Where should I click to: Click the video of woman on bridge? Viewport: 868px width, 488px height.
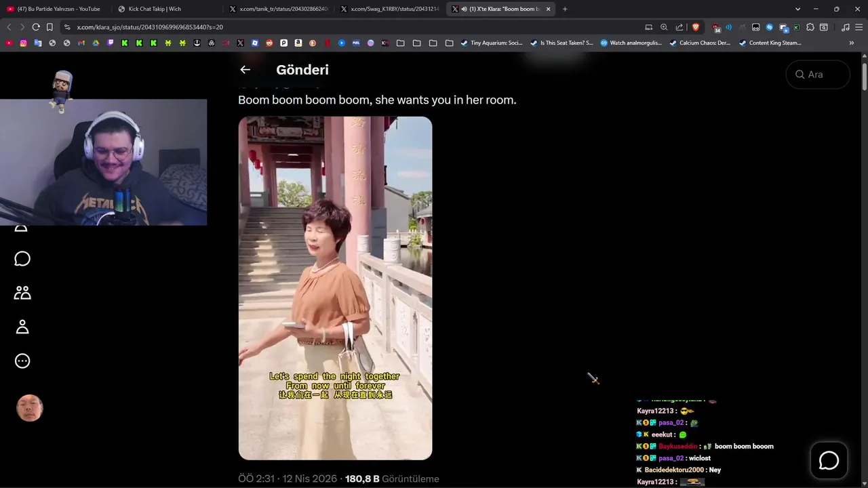click(x=335, y=288)
